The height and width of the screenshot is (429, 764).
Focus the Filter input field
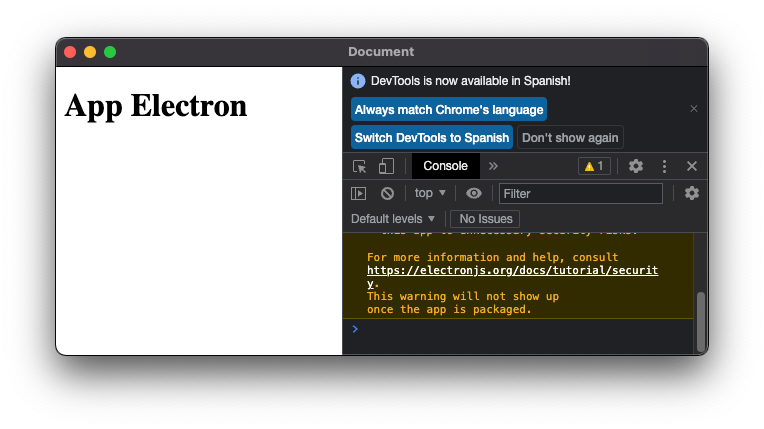point(581,194)
